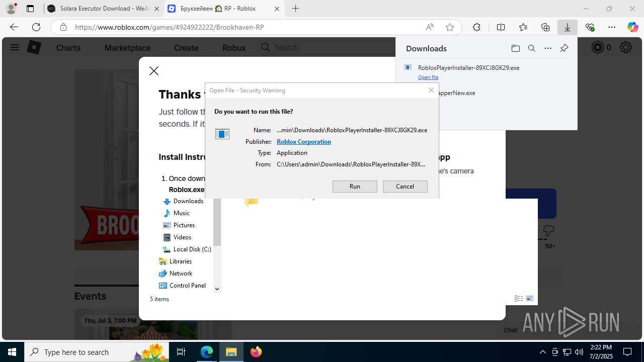Open Roblox hamburger menu
644x362 pixels.
click(x=15, y=47)
